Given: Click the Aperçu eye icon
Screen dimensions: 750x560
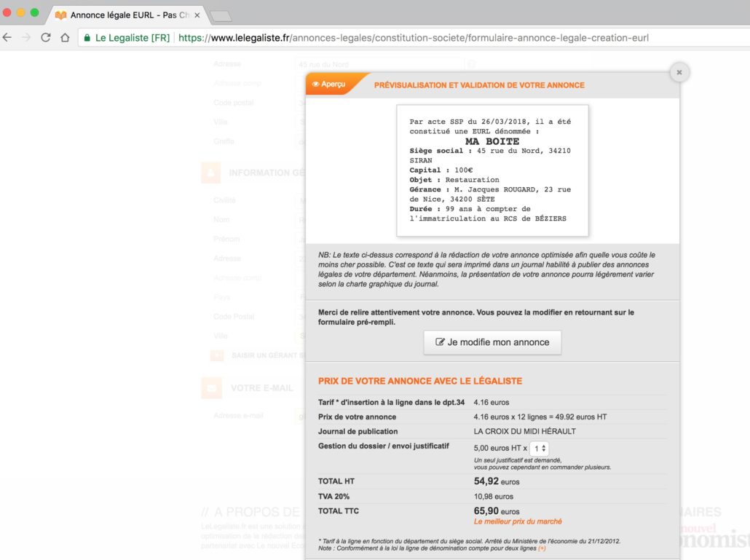Looking at the screenshot, I should 316,84.
